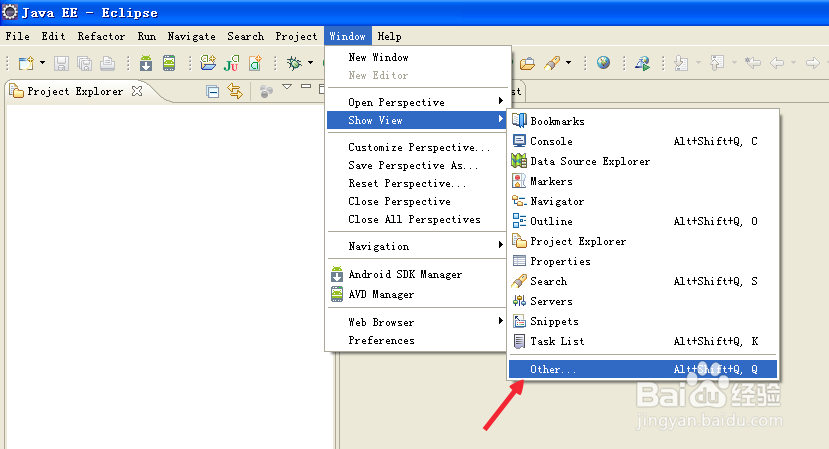Viewport: 829px width, 449px height.
Task: Open Preferences from Window menu
Action: pyautogui.click(x=418, y=340)
